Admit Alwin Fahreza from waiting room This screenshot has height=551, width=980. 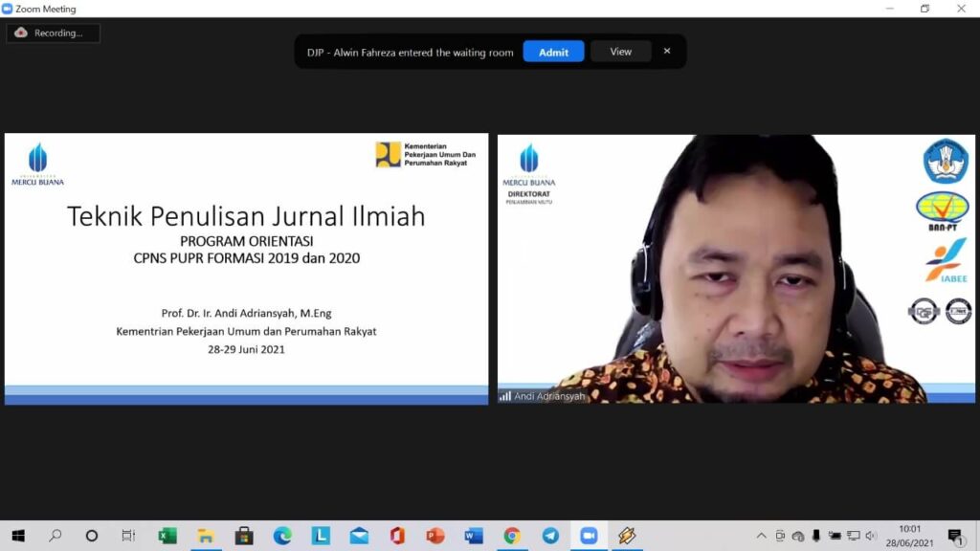coord(553,52)
